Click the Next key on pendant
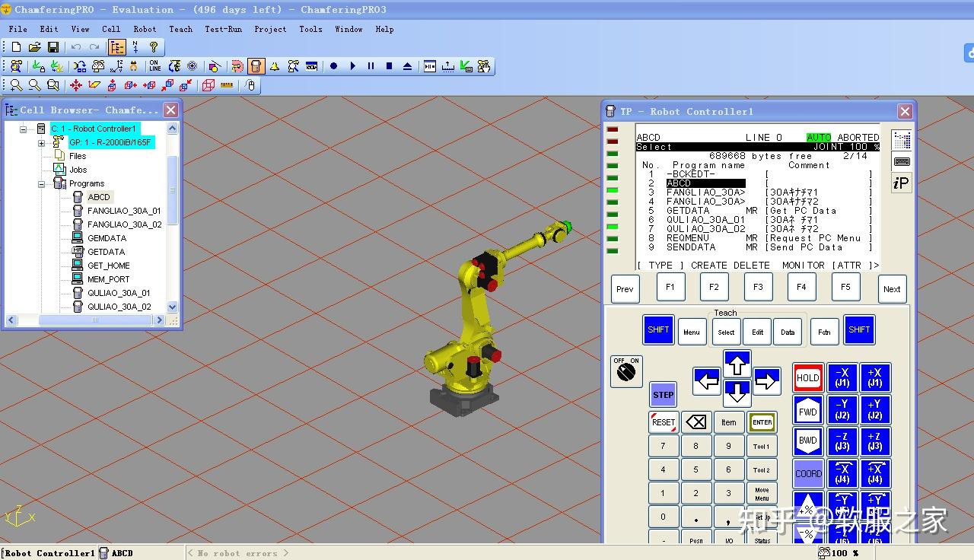Viewport: 974px width, 560px height. coord(892,289)
